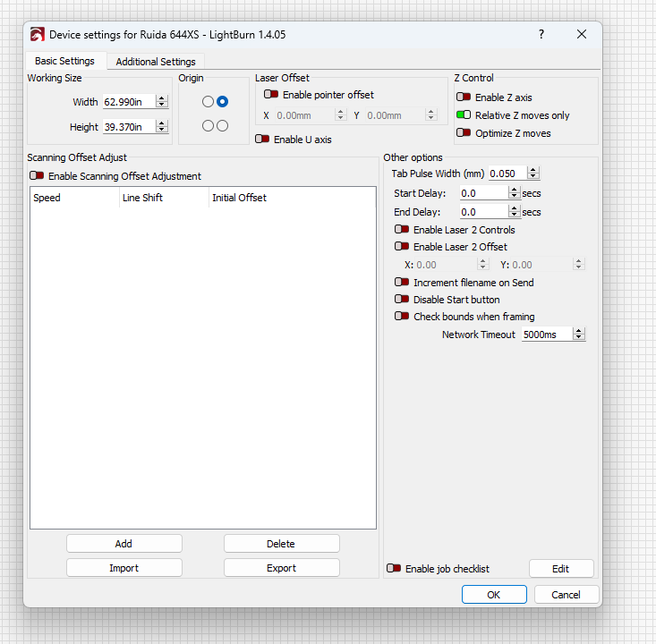Click the Network Timeout field
Image resolution: width=656 pixels, height=644 pixels.
pyautogui.click(x=547, y=335)
